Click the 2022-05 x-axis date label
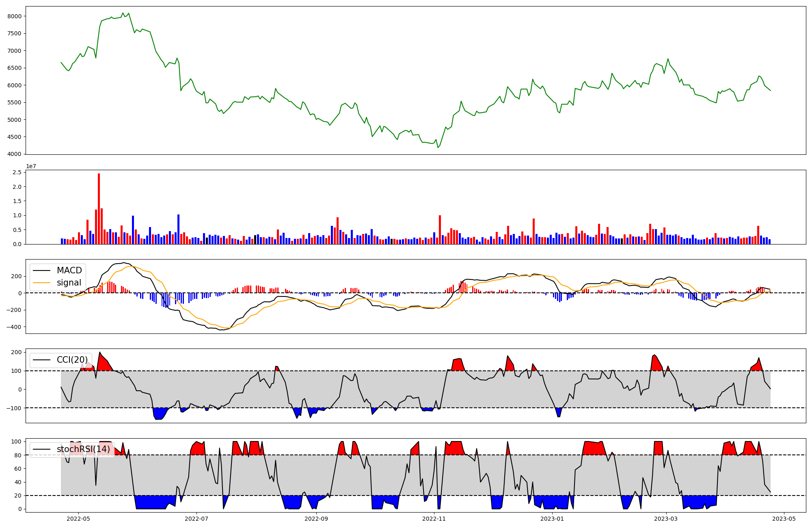Image resolution: width=812 pixels, height=528 pixels. point(78,519)
